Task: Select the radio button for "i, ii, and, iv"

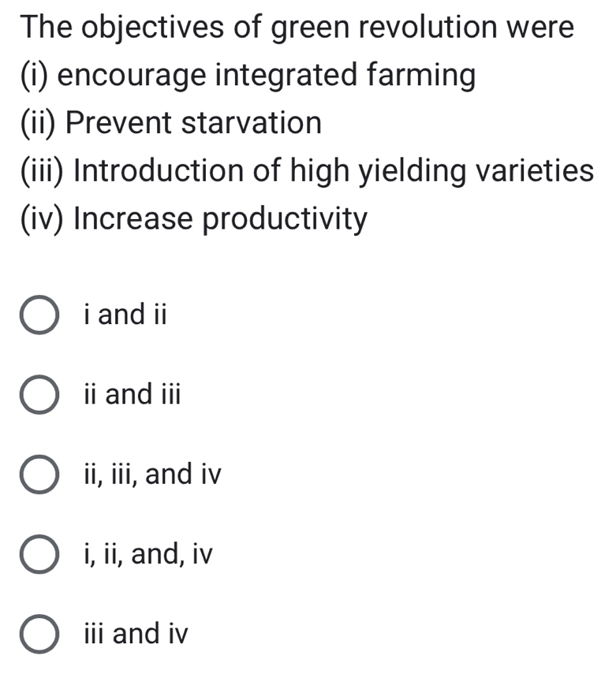Action: click(37, 554)
